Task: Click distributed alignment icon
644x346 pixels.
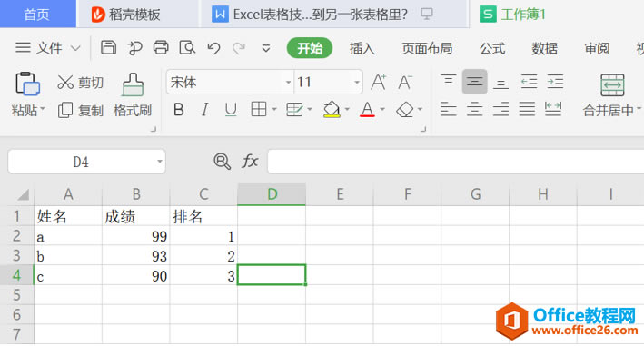Action: [553, 109]
